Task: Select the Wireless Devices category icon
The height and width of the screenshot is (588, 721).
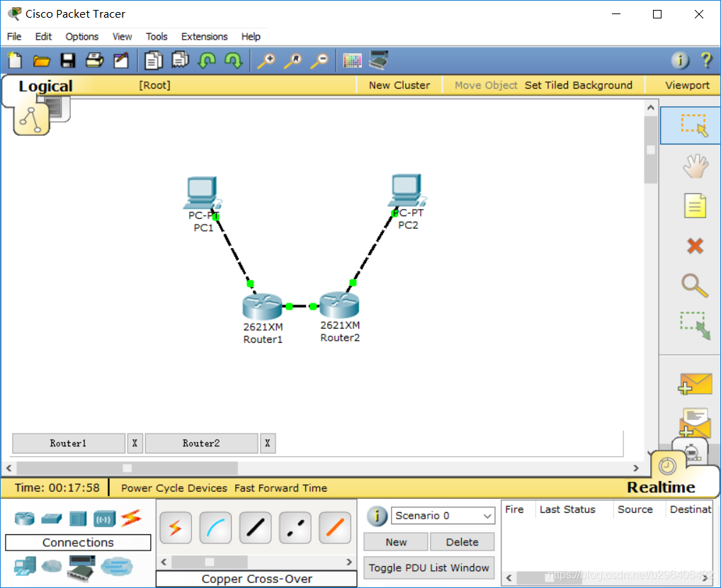Action: pyautogui.click(x=104, y=519)
